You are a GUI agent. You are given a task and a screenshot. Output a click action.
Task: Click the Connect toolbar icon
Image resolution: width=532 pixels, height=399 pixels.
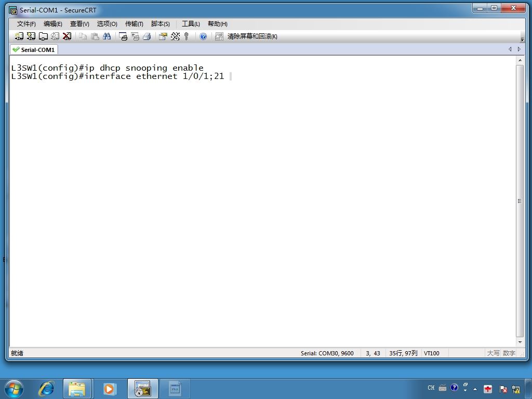coord(19,36)
